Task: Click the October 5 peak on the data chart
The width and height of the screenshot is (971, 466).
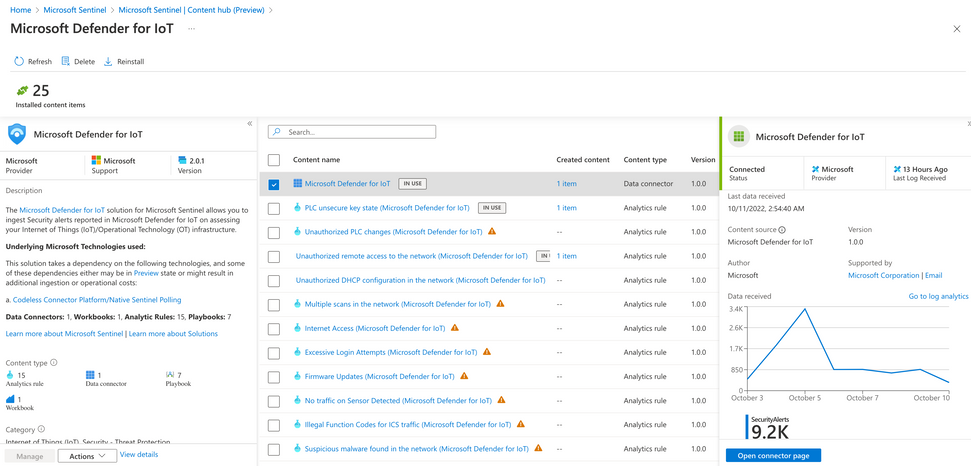Action: [x=804, y=309]
